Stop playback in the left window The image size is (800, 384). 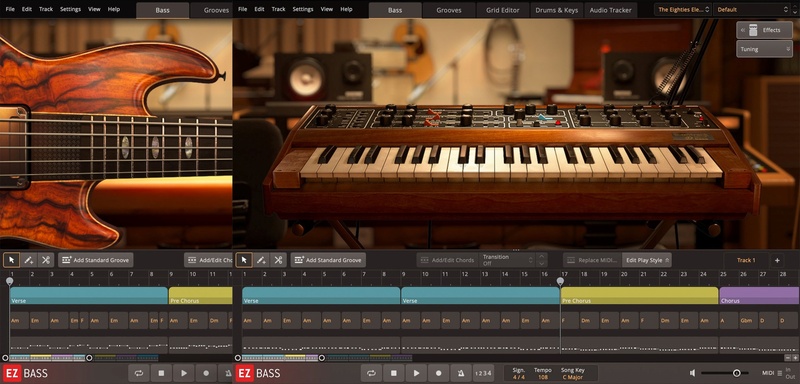161,373
